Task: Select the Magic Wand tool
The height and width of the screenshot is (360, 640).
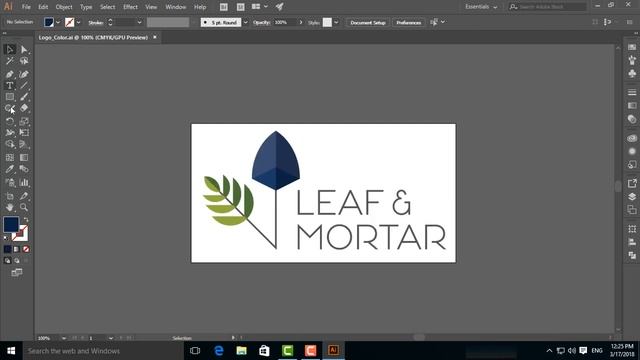Action: 10,61
